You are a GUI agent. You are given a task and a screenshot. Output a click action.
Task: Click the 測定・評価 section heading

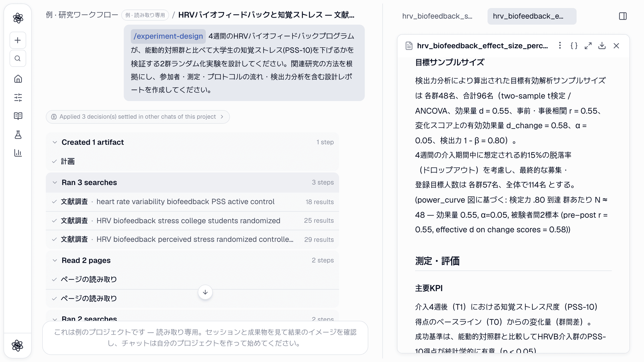point(437,261)
